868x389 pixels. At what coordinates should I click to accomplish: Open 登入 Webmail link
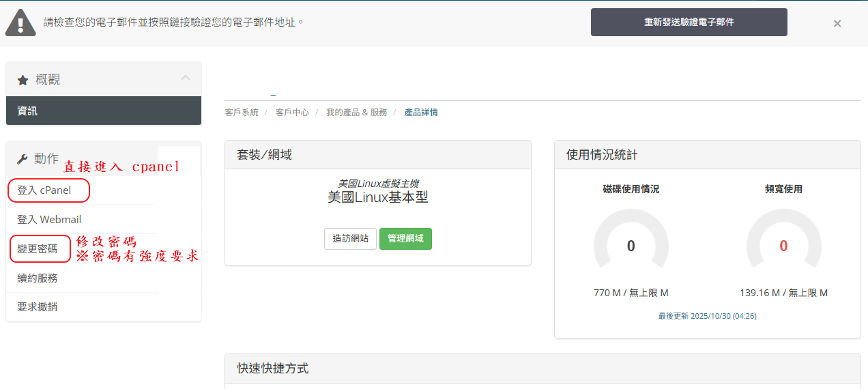(x=49, y=219)
